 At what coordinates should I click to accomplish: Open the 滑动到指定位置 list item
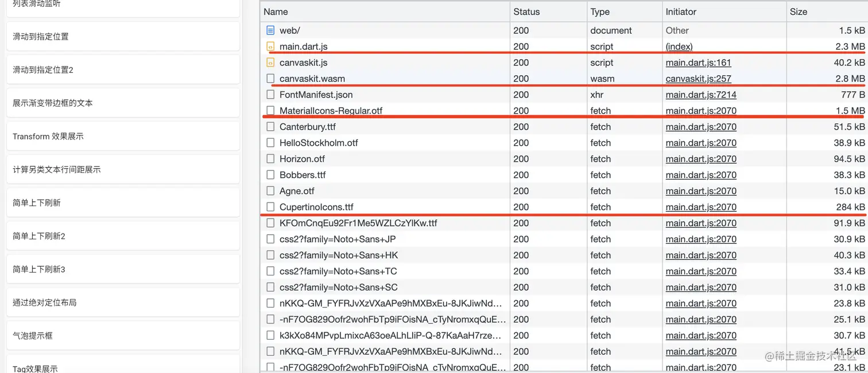[123, 36]
